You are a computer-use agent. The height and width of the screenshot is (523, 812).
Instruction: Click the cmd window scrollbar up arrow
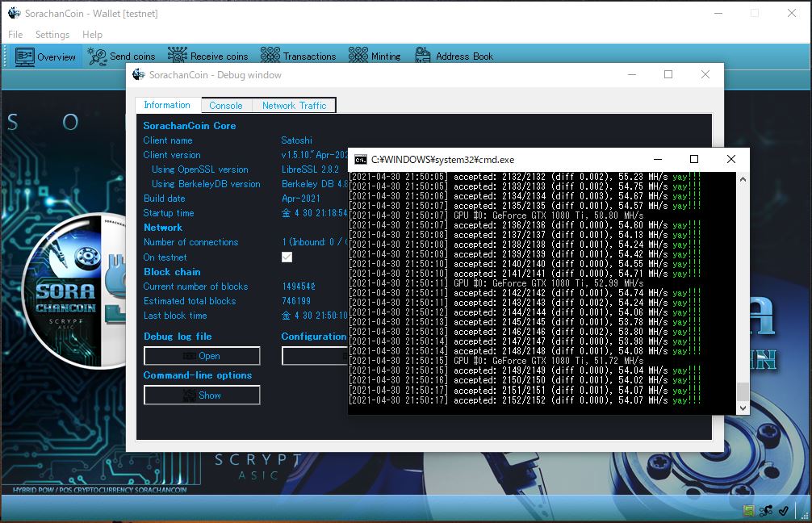743,179
